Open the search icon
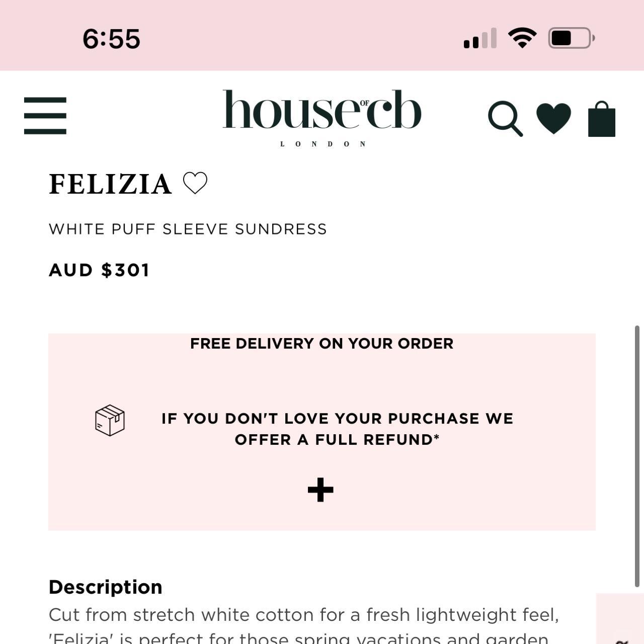The image size is (644, 644). (x=505, y=119)
